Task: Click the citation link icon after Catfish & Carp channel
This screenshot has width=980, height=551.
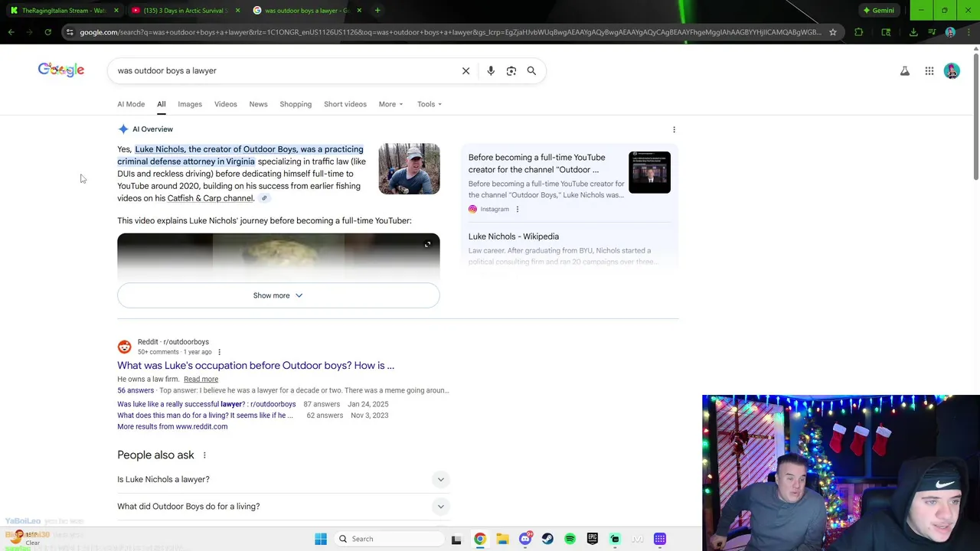Action: pyautogui.click(x=264, y=198)
